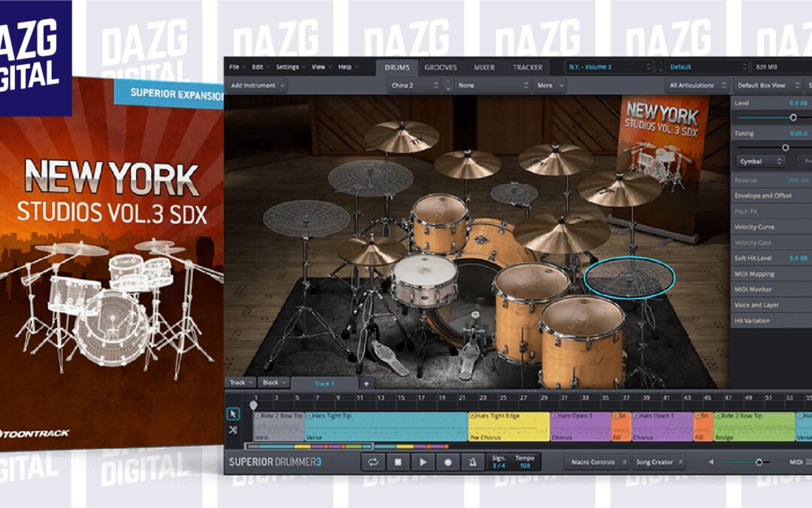The image size is (812, 508).
Task: Open the Default Box View dropdown
Action: [768, 86]
